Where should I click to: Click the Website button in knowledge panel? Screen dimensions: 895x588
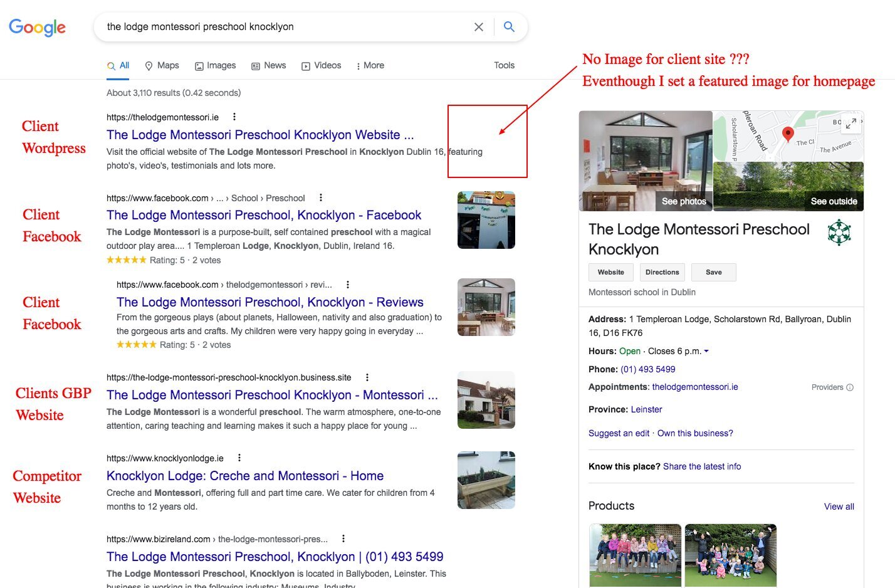tap(610, 272)
